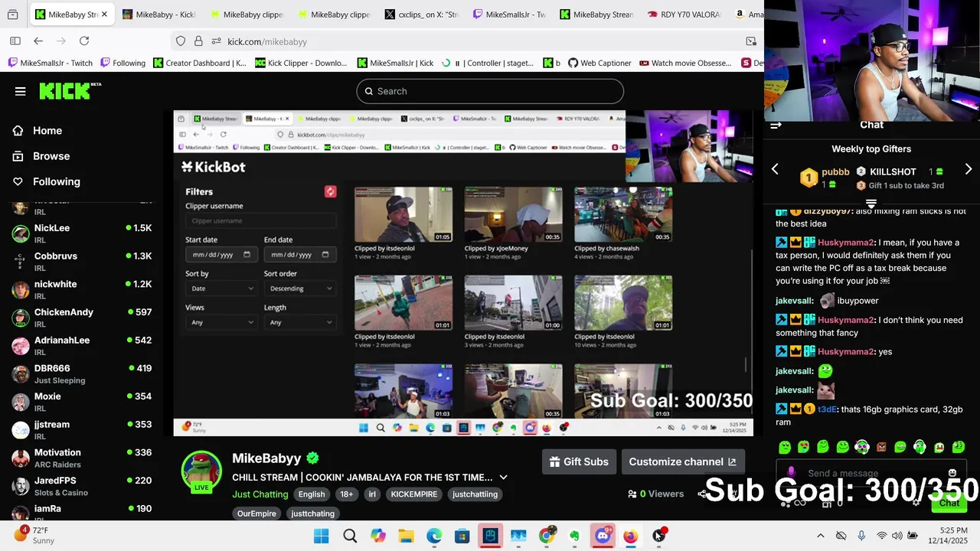The image size is (980, 551).
Task: Switch to the MikeBabyy - Kick tab
Action: [x=159, y=15]
